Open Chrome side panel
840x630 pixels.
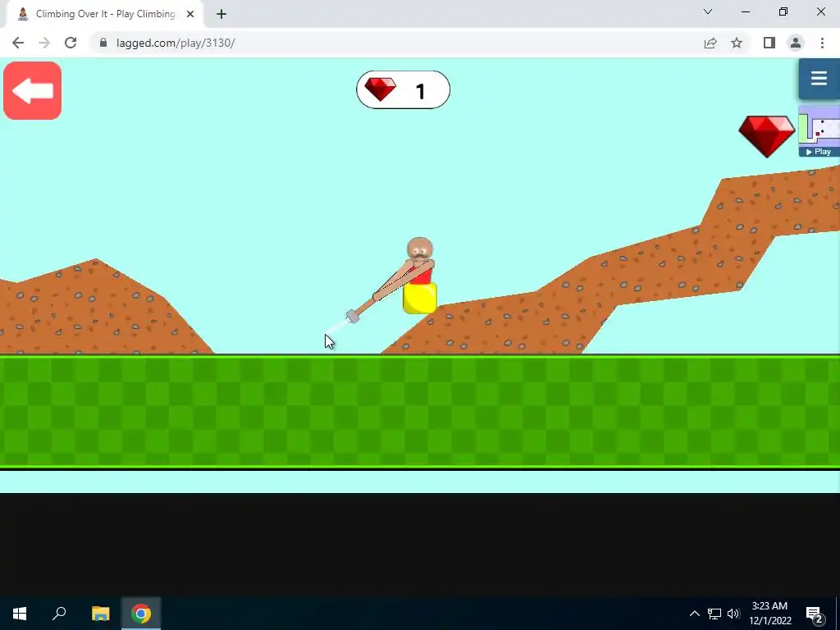point(769,43)
